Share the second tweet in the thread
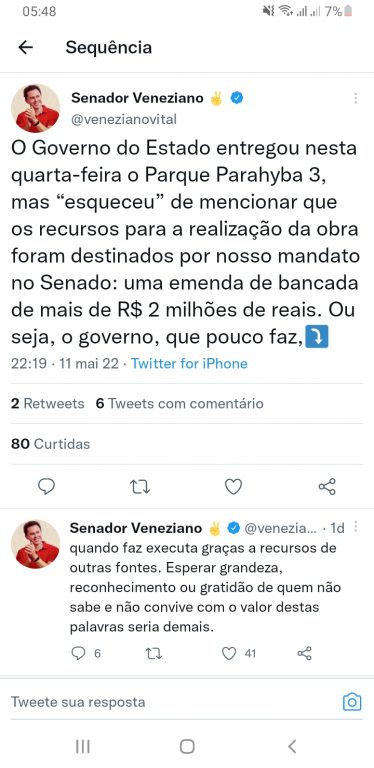This screenshot has width=374, height=768. click(x=304, y=653)
